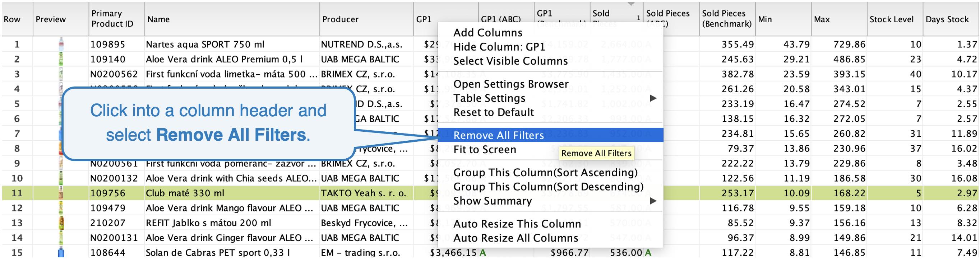Click the Row column header

pyautogui.click(x=17, y=19)
